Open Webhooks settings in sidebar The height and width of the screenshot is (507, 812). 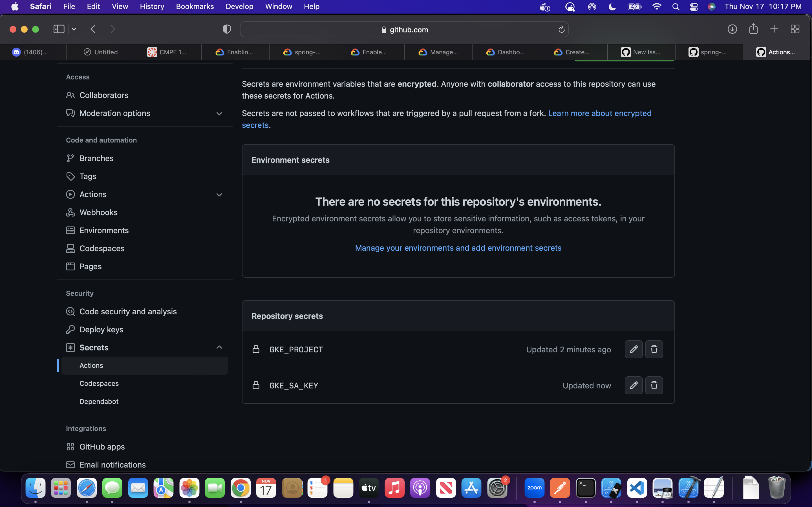[98, 212]
